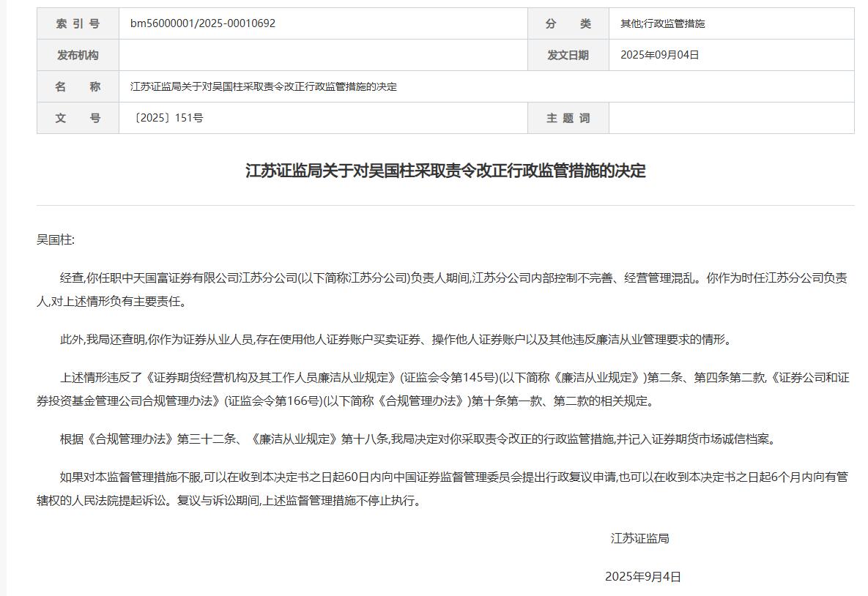The width and height of the screenshot is (868, 596).
Task: Click the 名称 label cell
Action: point(78,86)
